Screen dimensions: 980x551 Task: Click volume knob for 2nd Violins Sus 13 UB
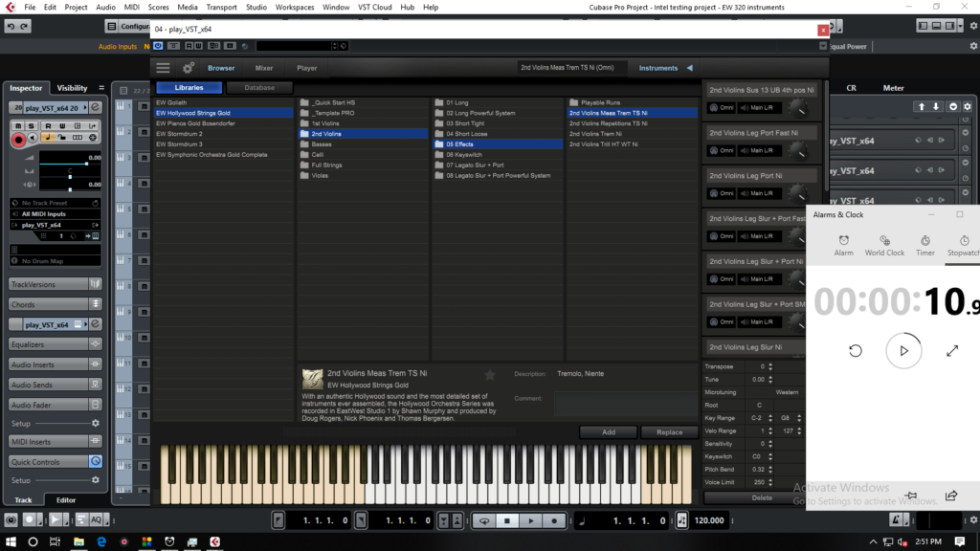pos(798,109)
